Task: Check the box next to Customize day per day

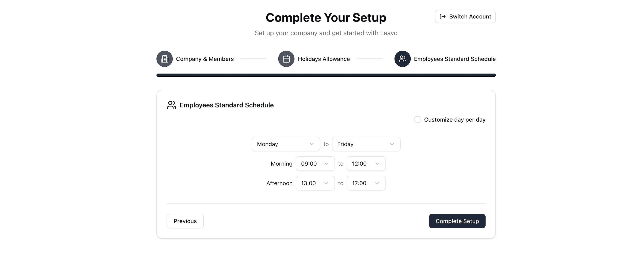Action: 418,119
